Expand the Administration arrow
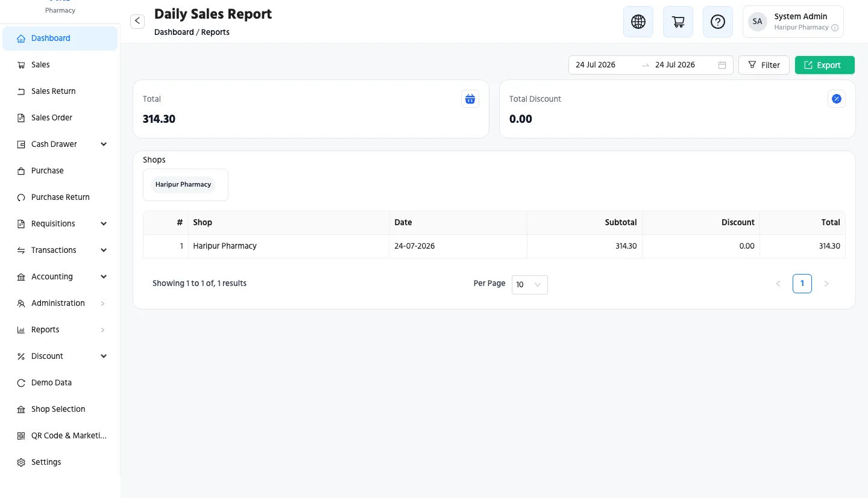 (x=102, y=303)
